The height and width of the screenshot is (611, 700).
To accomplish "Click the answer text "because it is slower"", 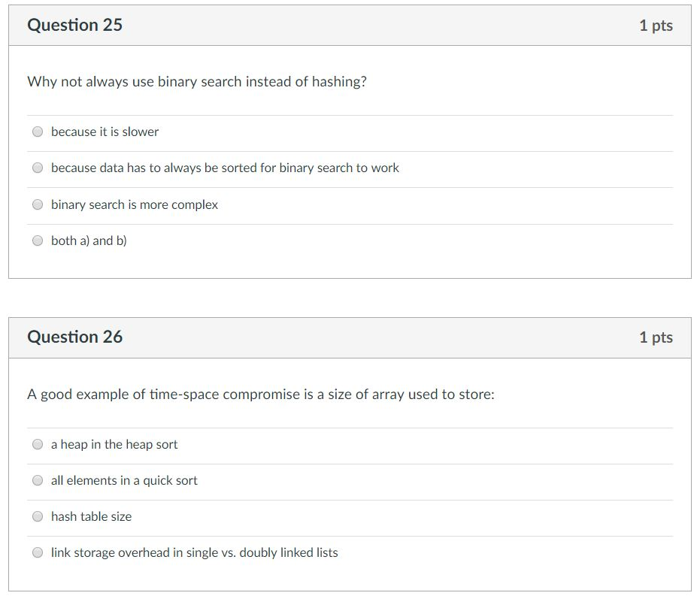I will tap(104, 131).
